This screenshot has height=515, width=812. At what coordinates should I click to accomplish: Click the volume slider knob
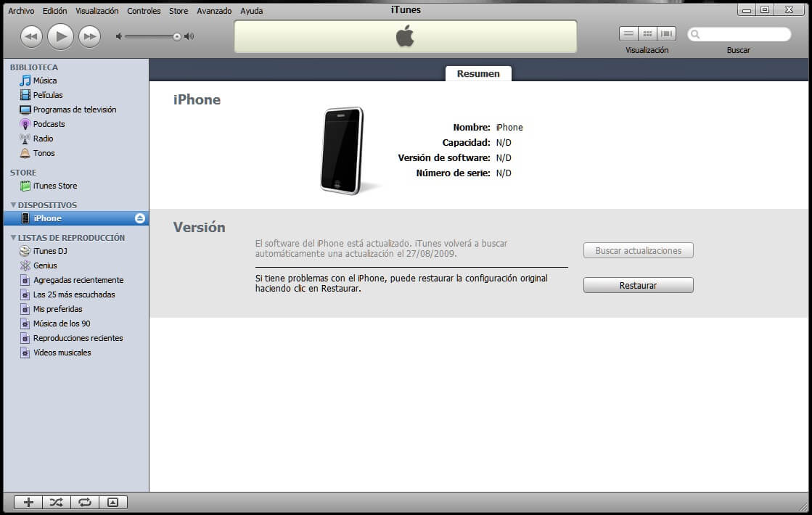(177, 37)
